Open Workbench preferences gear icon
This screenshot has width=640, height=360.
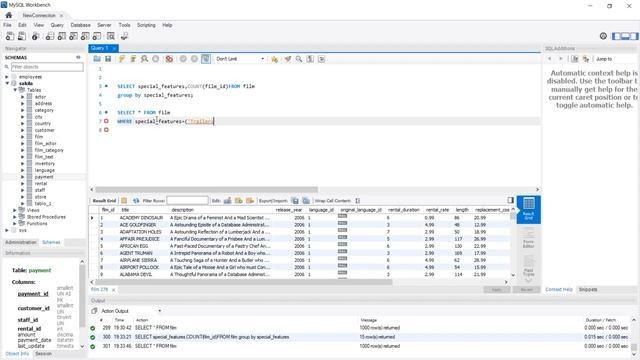[x=603, y=36]
